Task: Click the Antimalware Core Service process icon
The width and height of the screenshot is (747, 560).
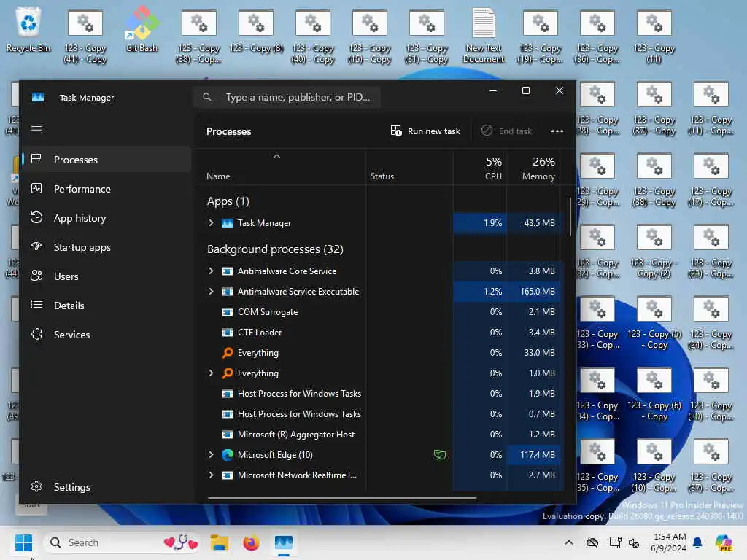Action: coord(228,271)
